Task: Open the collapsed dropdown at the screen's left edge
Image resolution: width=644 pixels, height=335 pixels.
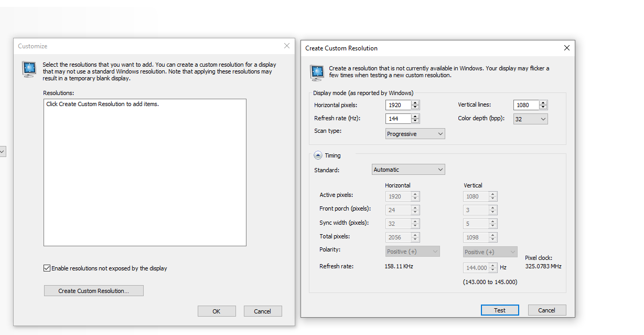Action: pyautogui.click(x=3, y=151)
